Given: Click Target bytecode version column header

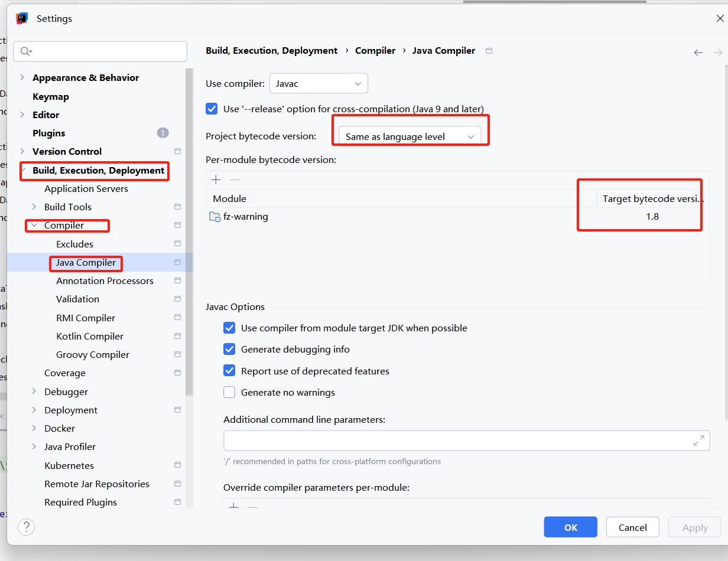Looking at the screenshot, I should coord(653,198).
